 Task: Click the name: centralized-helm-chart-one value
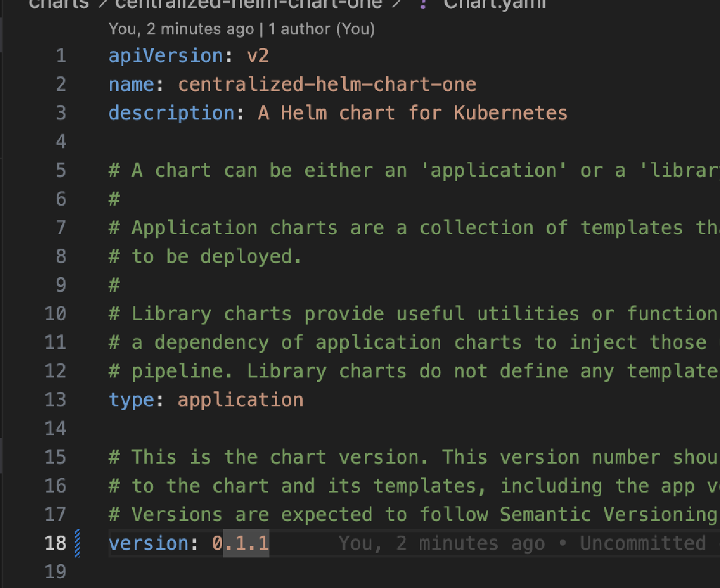[327, 83]
